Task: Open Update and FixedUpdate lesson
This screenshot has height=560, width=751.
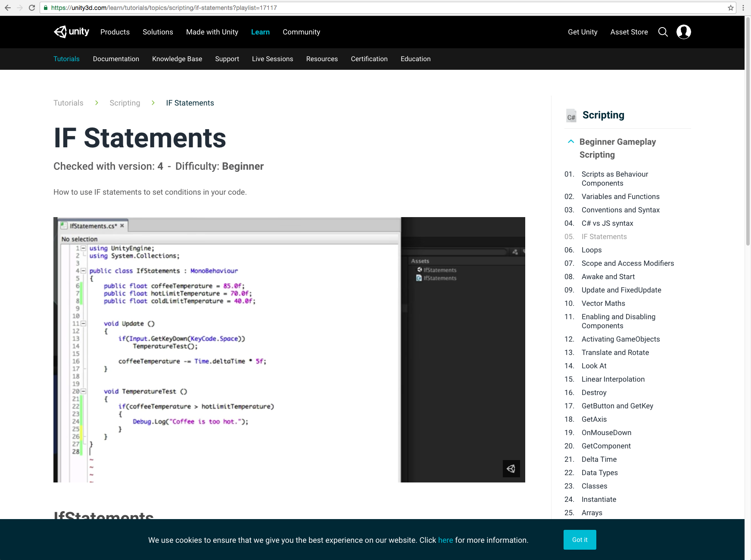Action: (621, 290)
